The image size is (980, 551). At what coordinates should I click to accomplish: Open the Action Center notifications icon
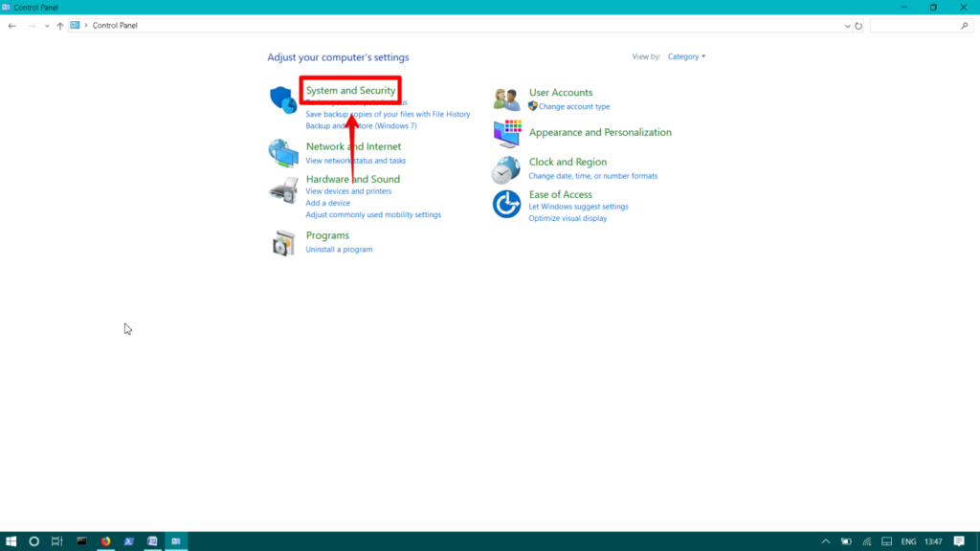tap(959, 541)
